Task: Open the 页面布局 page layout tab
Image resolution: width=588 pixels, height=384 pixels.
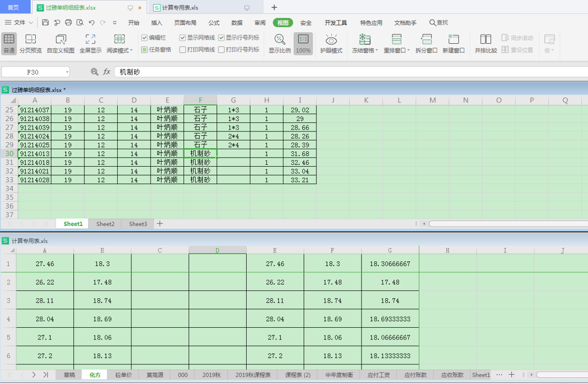Action: click(185, 23)
